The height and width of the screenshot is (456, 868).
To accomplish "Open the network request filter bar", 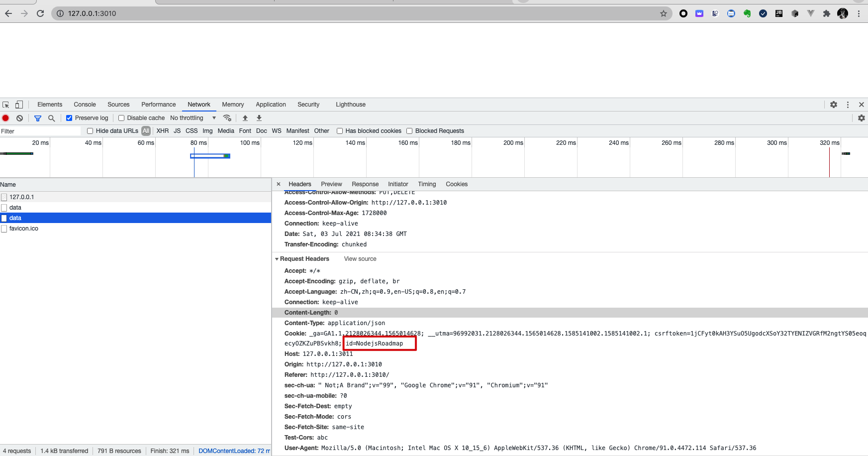I will (38, 118).
